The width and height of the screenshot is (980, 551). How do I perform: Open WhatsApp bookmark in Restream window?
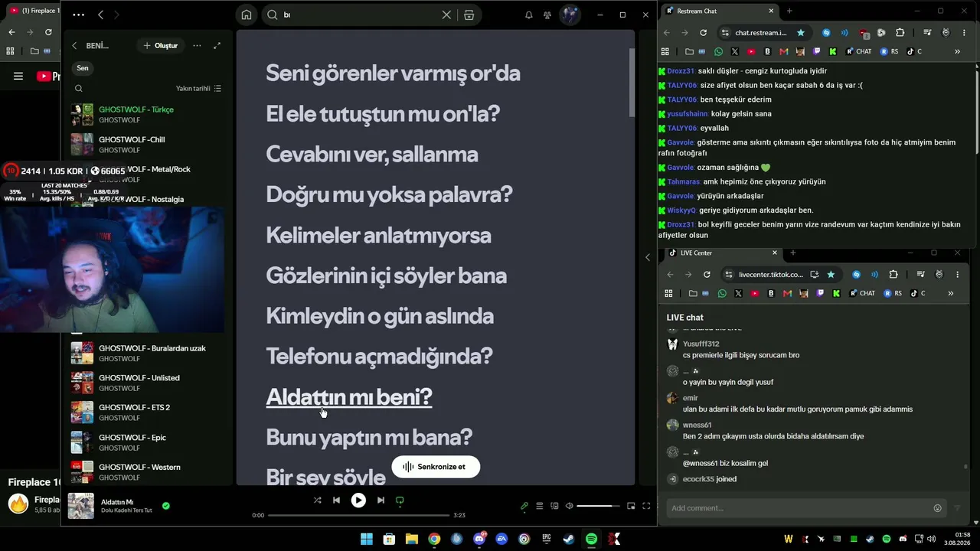click(718, 51)
